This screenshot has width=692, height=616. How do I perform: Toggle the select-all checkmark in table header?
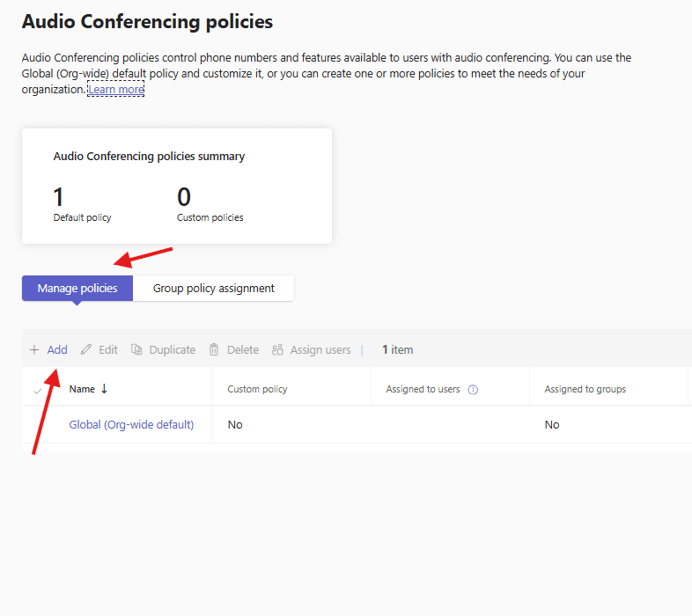(x=37, y=390)
